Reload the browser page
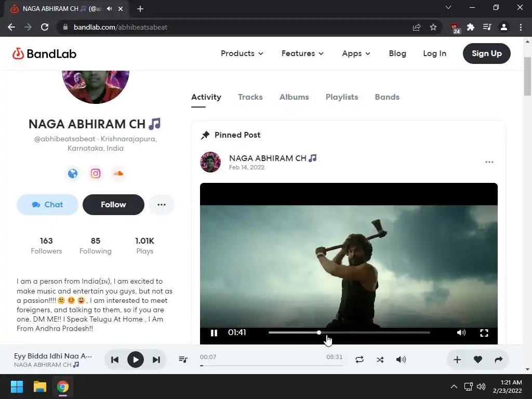Image resolution: width=532 pixels, height=399 pixels. [45, 27]
